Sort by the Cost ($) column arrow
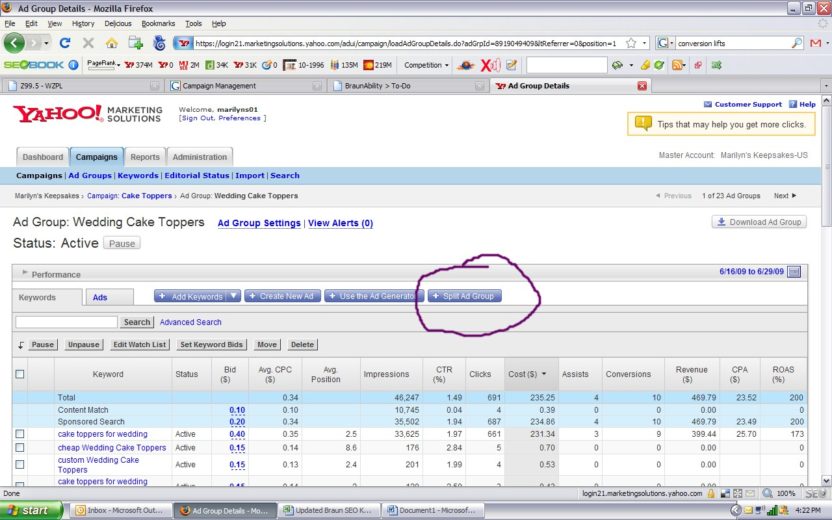This screenshot has width=832, height=520. tap(544, 374)
